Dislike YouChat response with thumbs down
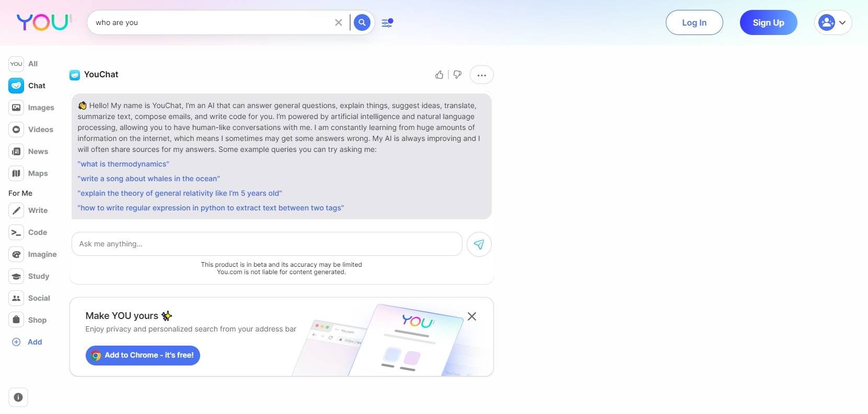 point(457,75)
